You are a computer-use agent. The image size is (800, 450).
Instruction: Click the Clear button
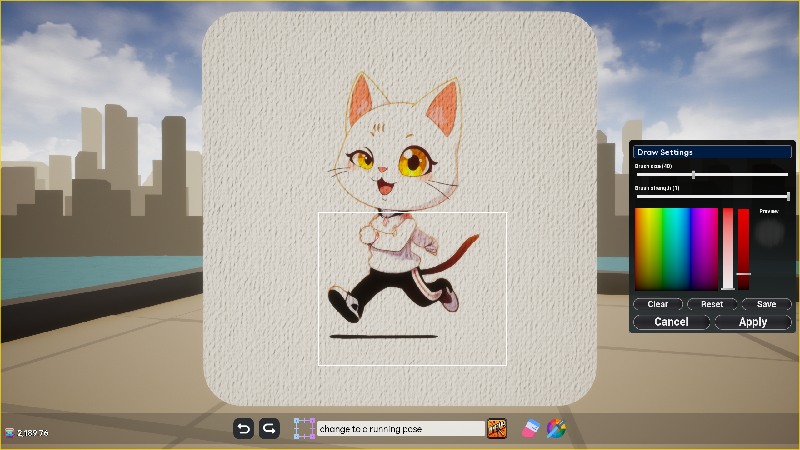pyautogui.click(x=658, y=304)
